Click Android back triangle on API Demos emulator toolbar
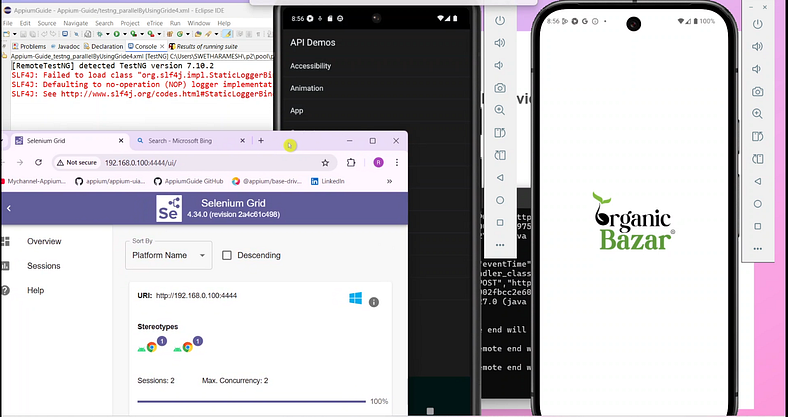Image resolution: width=788 pixels, height=417 pixels. point(500,177)
